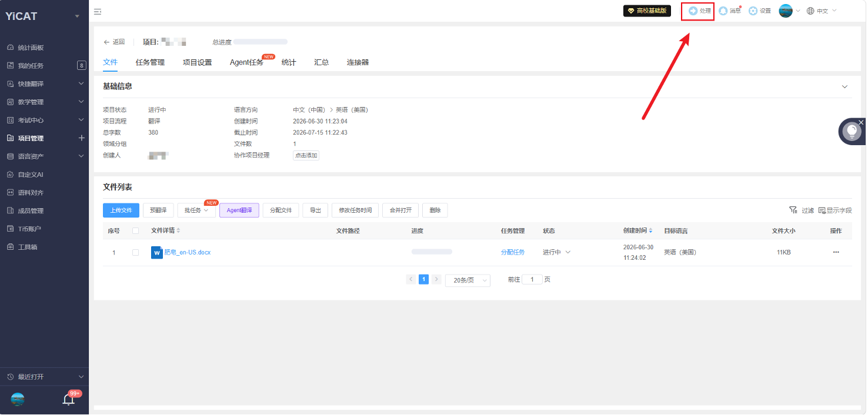Open the 显示字段 display fields icon
The width and height of the screenshot is (868, 415).
click(822, 210)
